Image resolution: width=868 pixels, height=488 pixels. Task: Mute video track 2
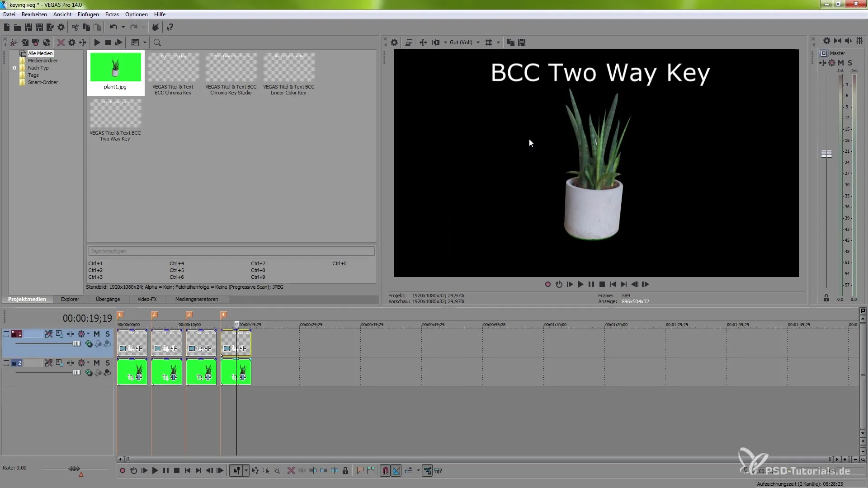click(x=96, y=363)
